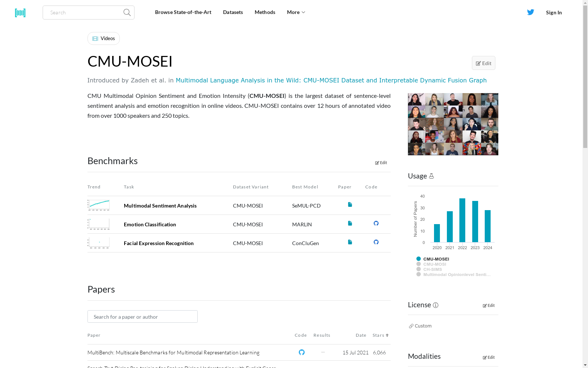Viewport: 588px width, 368px height.
Task: Focus the Search for a paper or author field
Action: click(143, 316)
